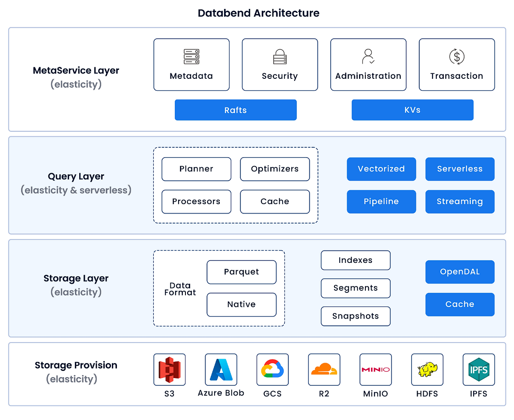Expand the Data Format dashed group
514x420 pixels.
tap(218, 288)
